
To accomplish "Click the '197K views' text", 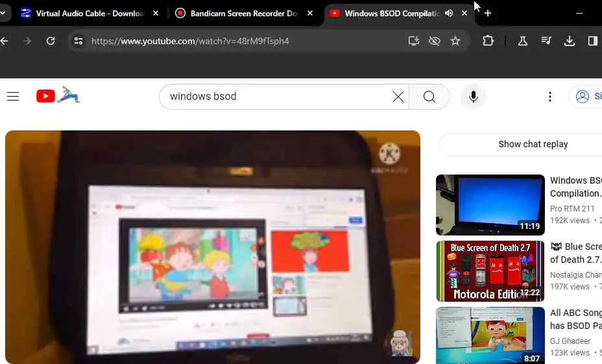I will pyautogui.click(x=570, y=286).
